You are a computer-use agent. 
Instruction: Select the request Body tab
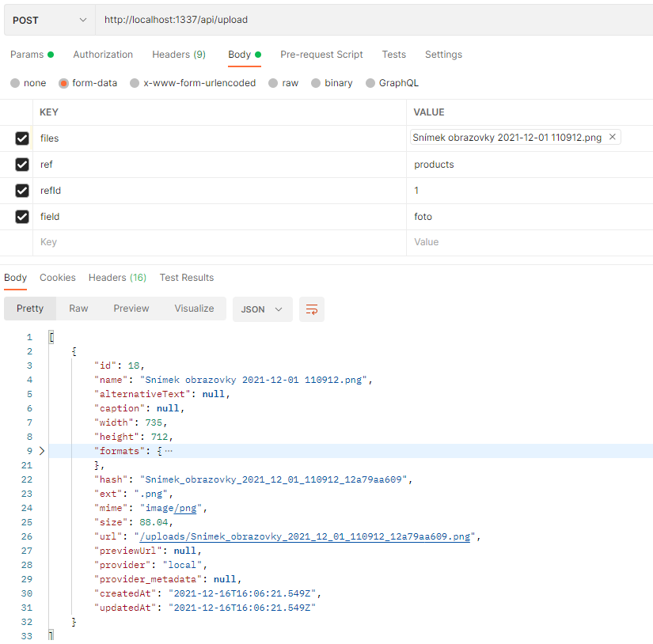point(245,55)
